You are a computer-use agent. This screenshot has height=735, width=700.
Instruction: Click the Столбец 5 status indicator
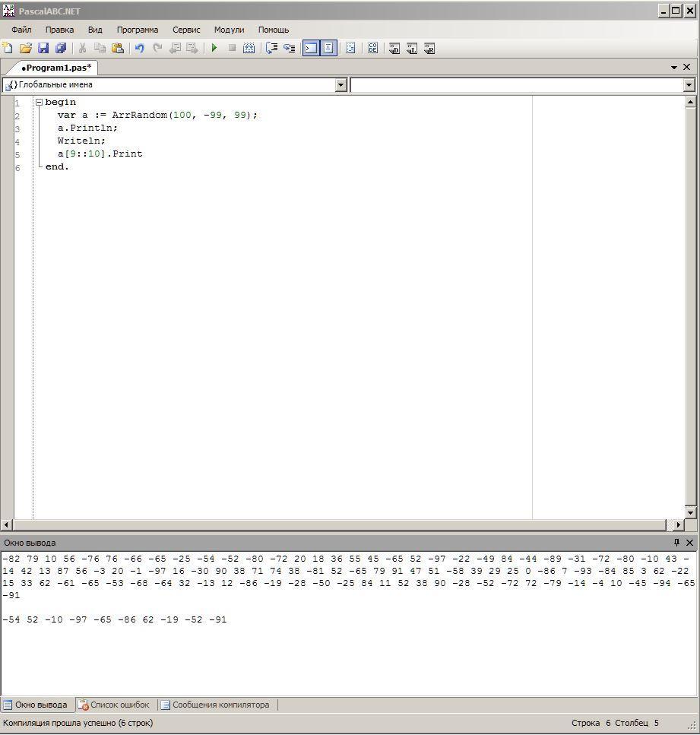click(637, 723)
